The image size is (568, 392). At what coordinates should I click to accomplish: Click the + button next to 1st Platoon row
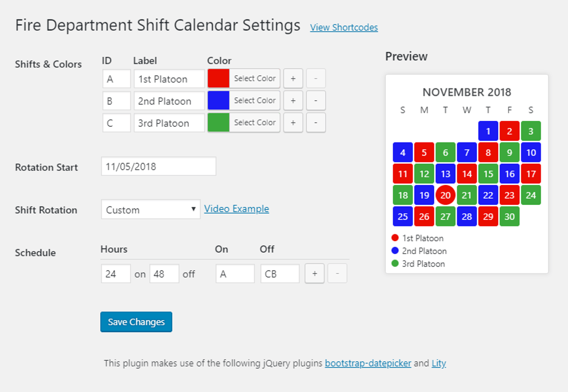click(x=293, y=78)
